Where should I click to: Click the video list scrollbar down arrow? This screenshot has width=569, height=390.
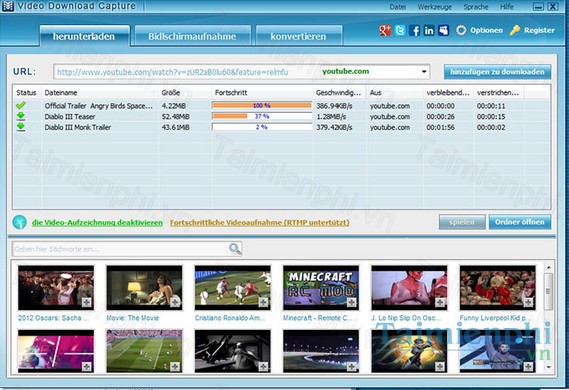548,368
